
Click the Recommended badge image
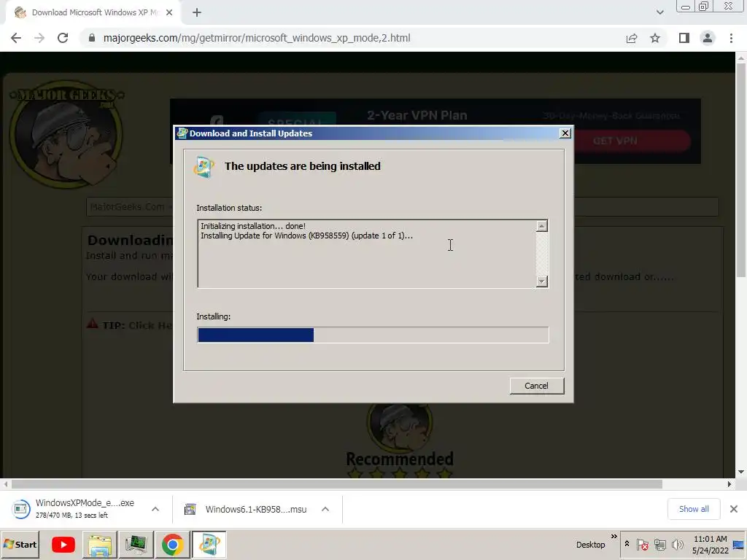[x=399, y=440]
